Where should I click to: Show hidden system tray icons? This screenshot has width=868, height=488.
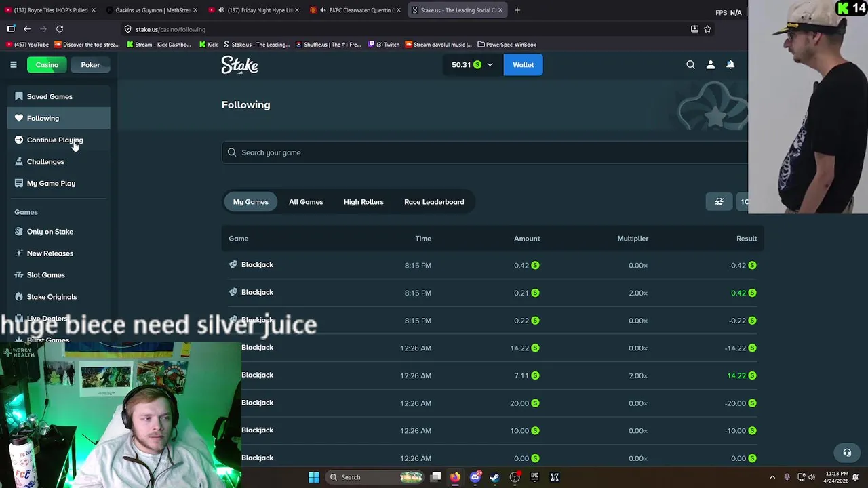[x=772, y=477]
